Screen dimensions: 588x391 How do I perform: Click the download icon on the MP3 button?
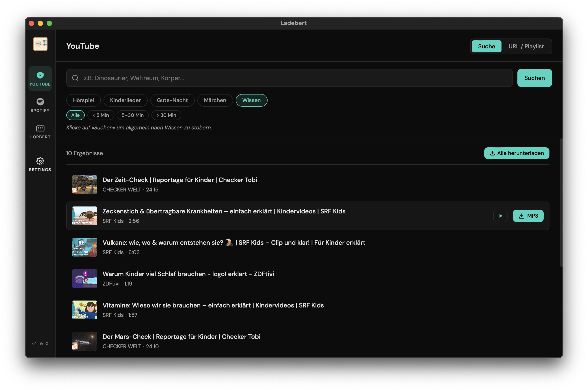pyautogui.click(x=521, y=216)
